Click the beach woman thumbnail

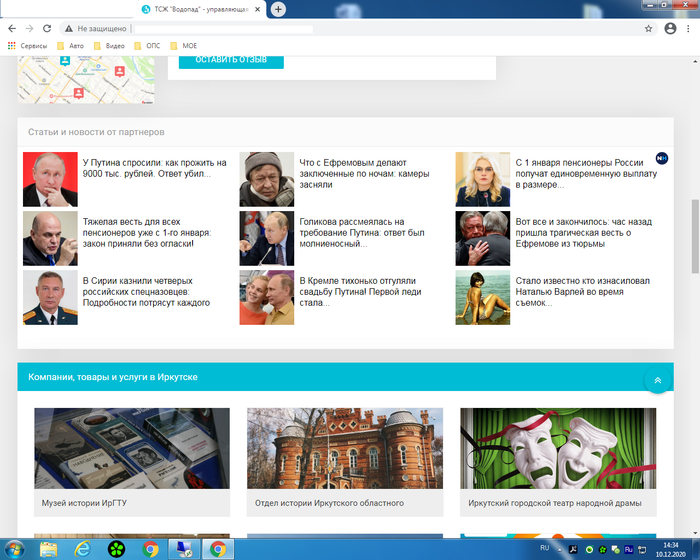pyautogui.click(x=483, y=297)
